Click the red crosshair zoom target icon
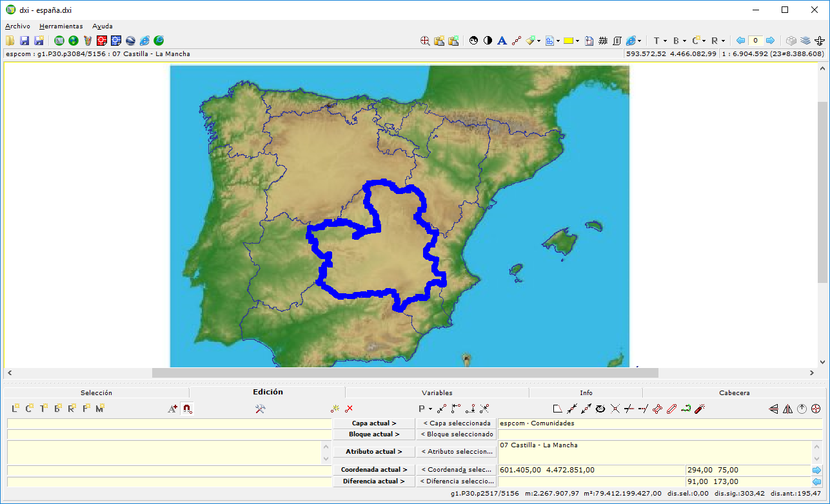Viewport: 830px width, 504px height. (x=425, y=41)
